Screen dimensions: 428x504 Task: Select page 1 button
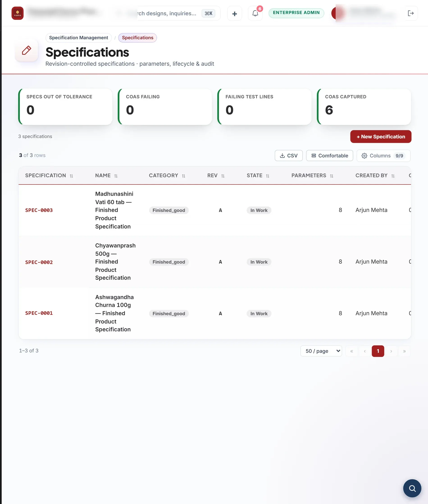[378, 351]
